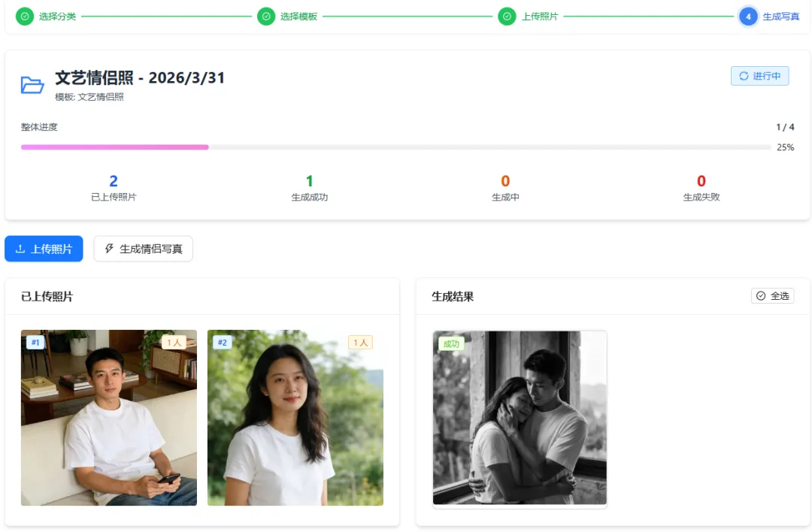The height and width of the screenshot is (532, 812).
Task: Open the woman outdoors uploaded photo
Action: (x=295, y=418)
